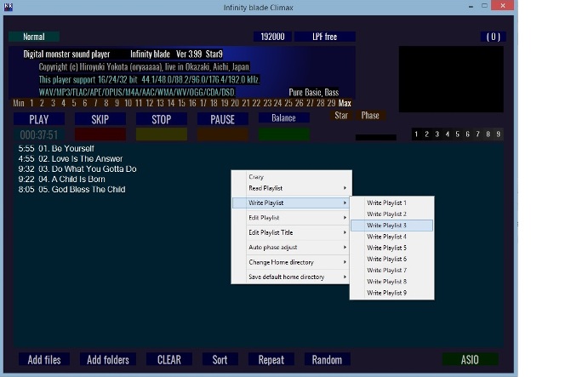
Task: Clear the playlist with CLEAR
Action: pyautogui.click(x=169, y=359)
